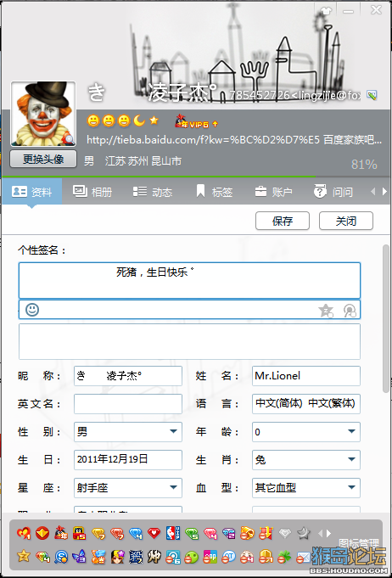Image resolution: width=392 pixels, height=578 pixels.
Task: Click the NBA icon in the bottom icon bar
Action: click(173, 533)
